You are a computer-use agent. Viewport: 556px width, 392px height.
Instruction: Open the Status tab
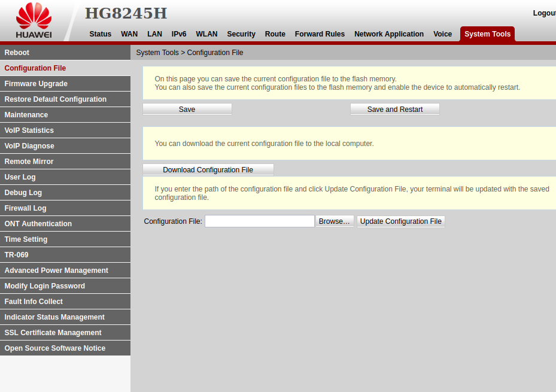(x=101, y=34)
